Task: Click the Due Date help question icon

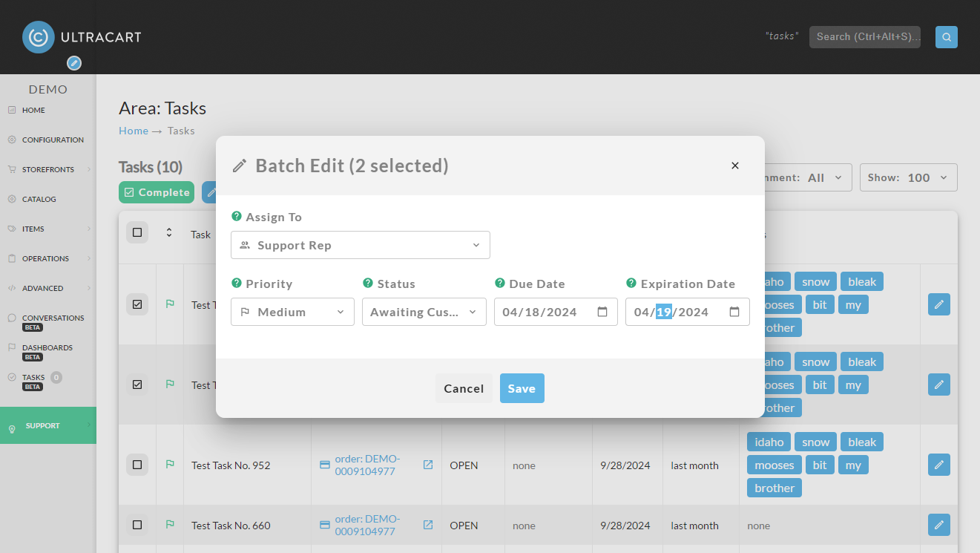Action: tap(500, 284)
